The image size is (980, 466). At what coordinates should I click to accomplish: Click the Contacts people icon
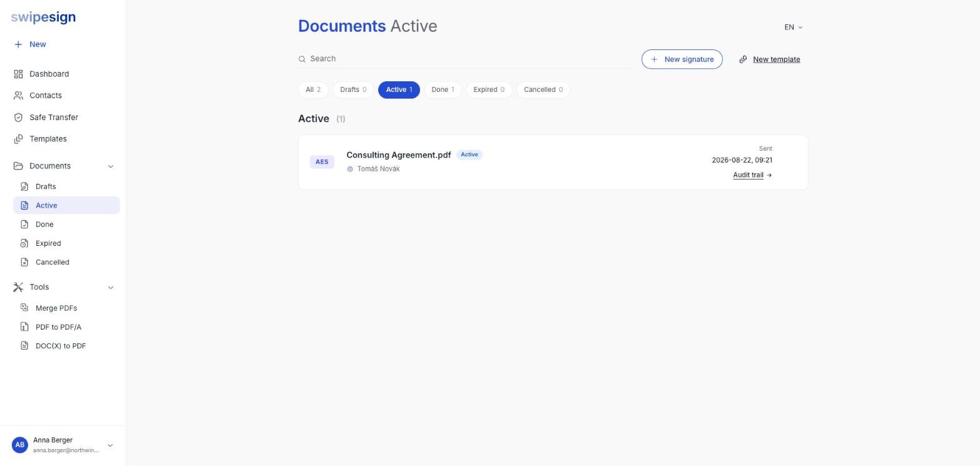[x=18, y=96]
